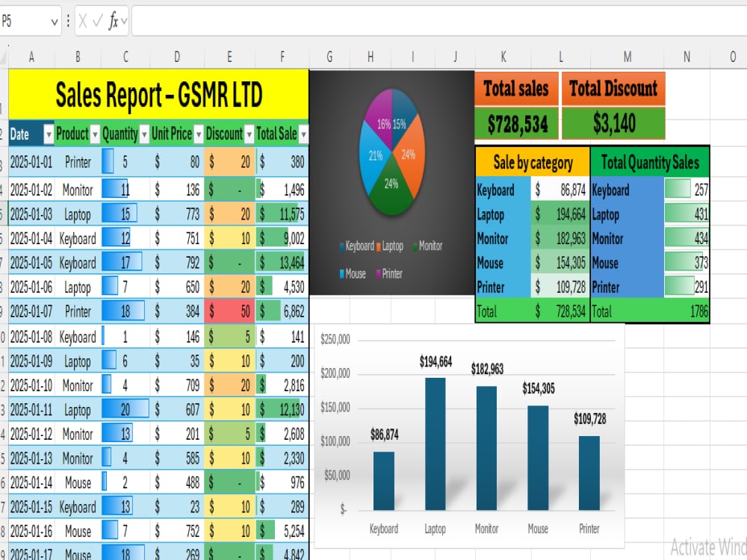747x560 pixels.
Task: Click the Laptop quantity 431 cell
Action: (x=686, y=214)
